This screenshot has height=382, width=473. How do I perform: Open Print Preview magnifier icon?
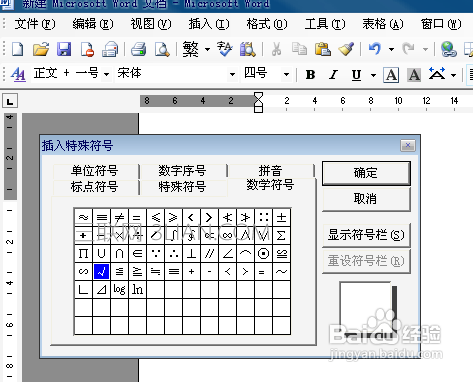point(162,49)
